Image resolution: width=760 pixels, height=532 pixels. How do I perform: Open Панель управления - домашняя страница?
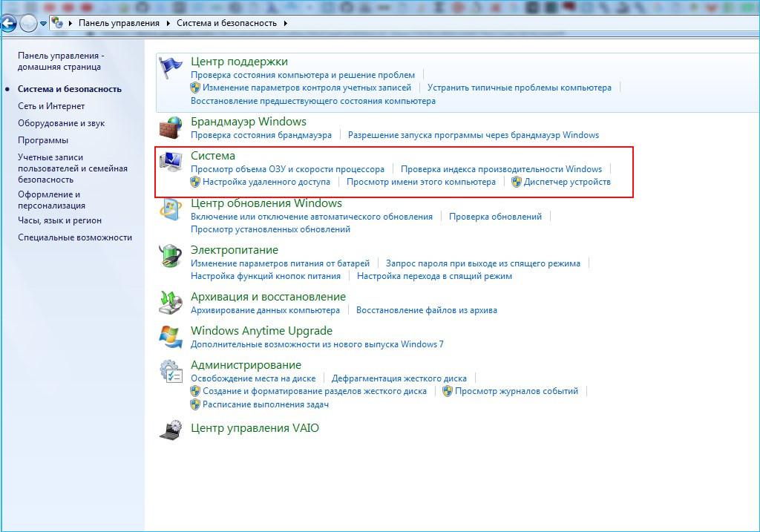click(x=61, y=62)
